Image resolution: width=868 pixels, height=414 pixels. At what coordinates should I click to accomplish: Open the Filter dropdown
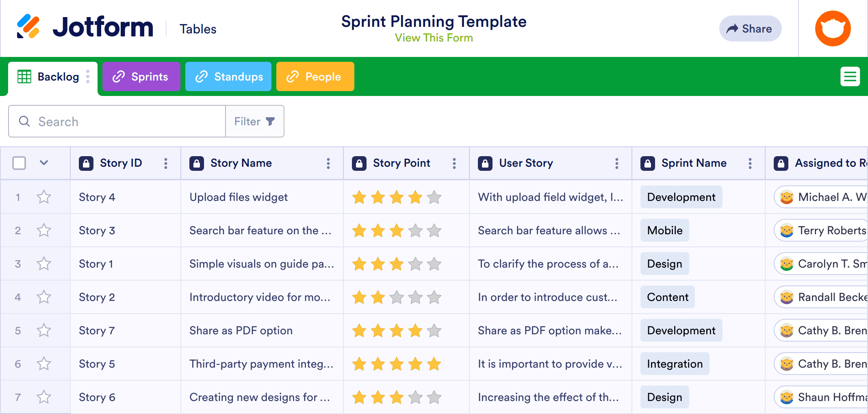[255, 121]
